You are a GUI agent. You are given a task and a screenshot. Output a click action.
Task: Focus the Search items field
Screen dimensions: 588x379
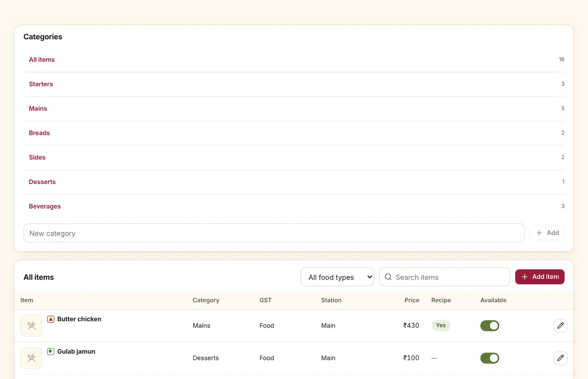(445, 277)
